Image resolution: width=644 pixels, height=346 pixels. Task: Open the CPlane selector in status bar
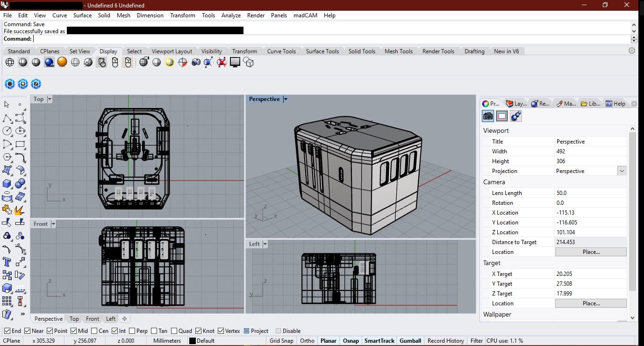click(x=12, y=341)
